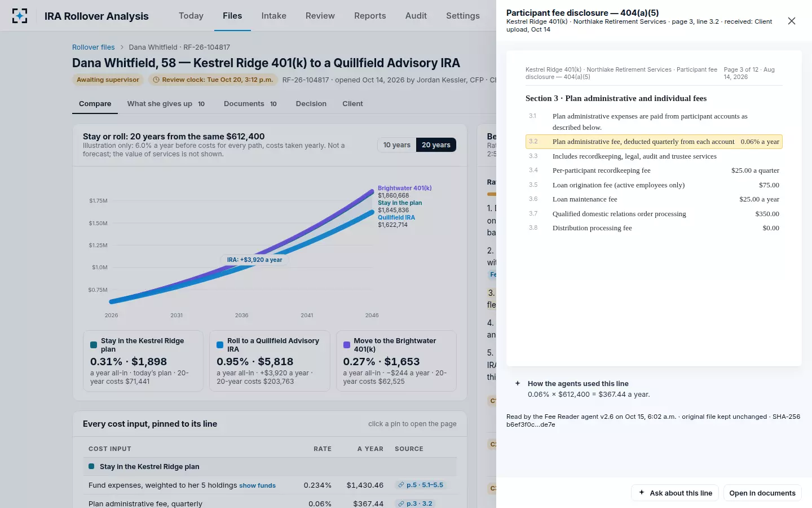812x508 pixels.
Task: Click line 3.8 Distribution processing fee
Action: (x=654, y=228)
